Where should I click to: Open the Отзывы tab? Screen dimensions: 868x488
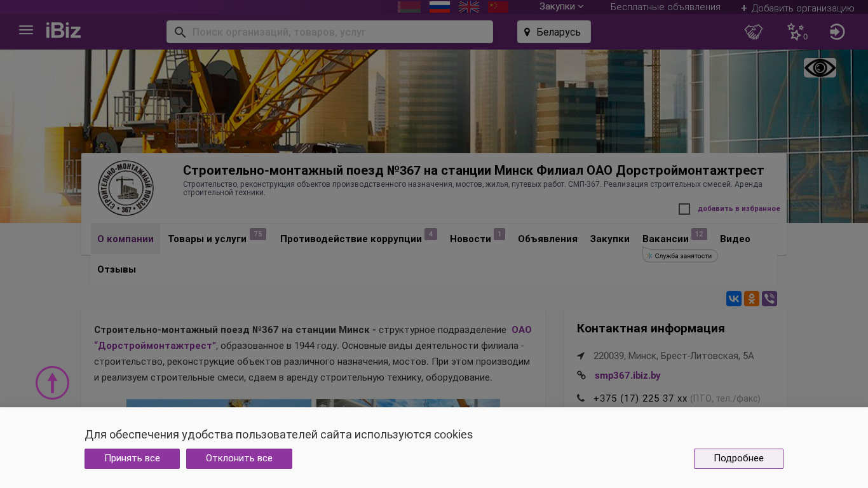(116, 269)
